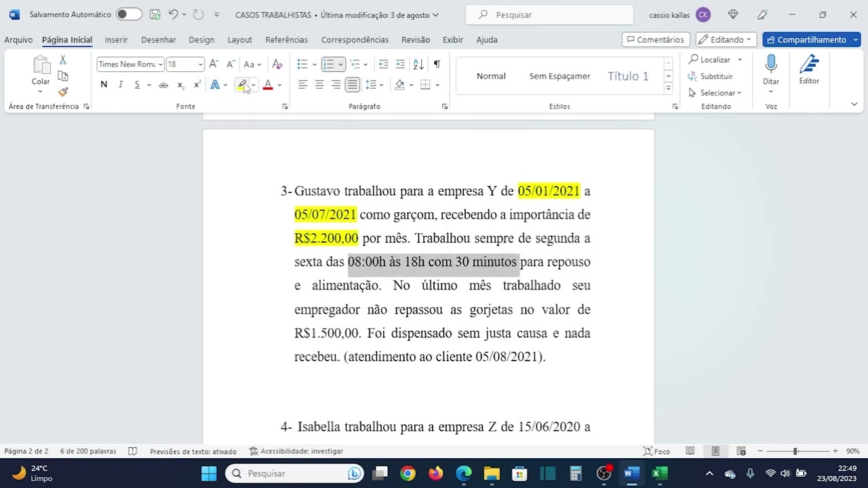Toggle justified alignment
Image resolution: width=868 pixels, height=488 pixels.
point(353,85)
